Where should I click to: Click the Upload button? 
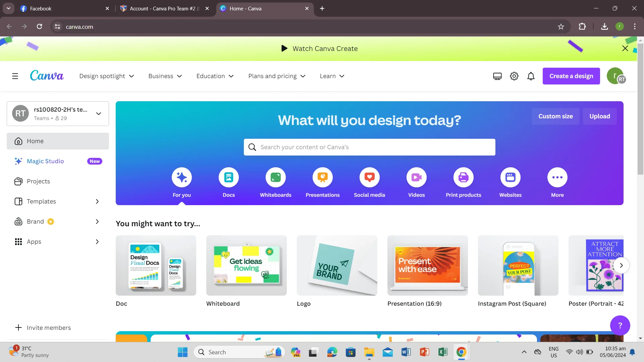coord(600,116)
